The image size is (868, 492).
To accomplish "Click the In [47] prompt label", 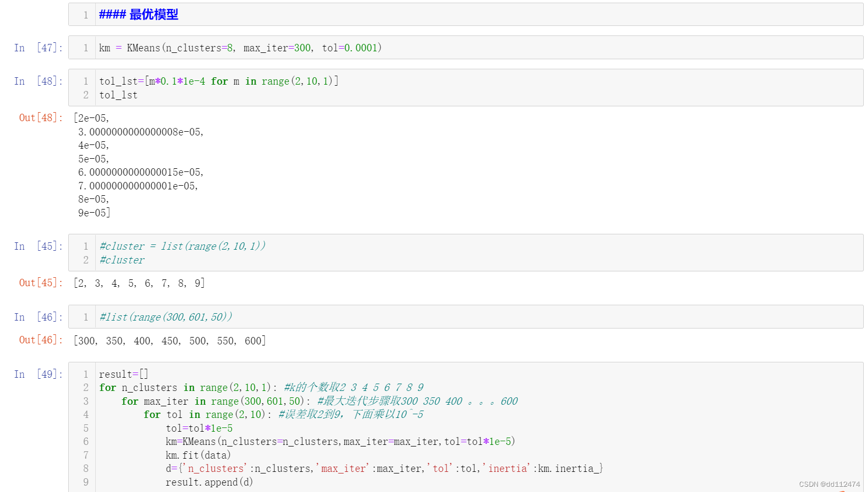I will [x=38, y=48].
